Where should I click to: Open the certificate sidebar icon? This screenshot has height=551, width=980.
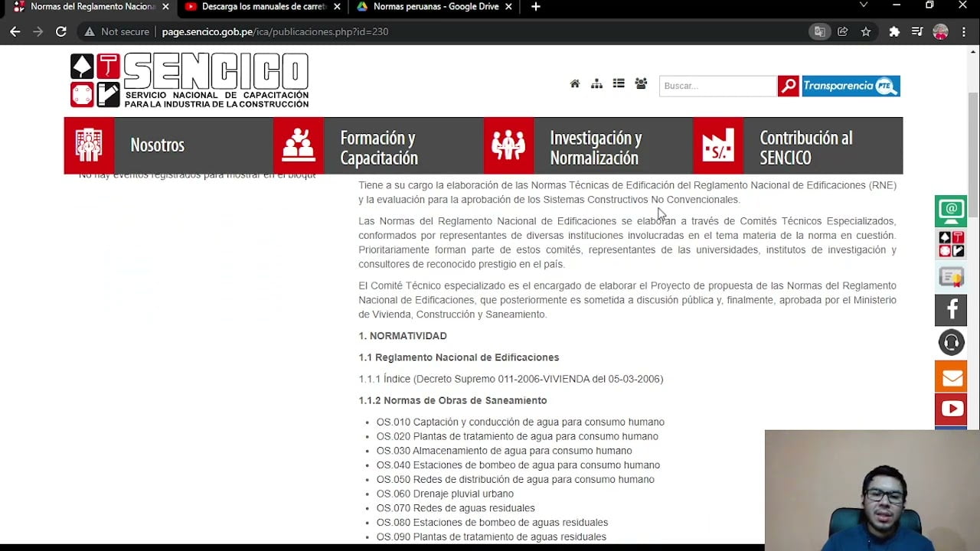pos(951,277)
